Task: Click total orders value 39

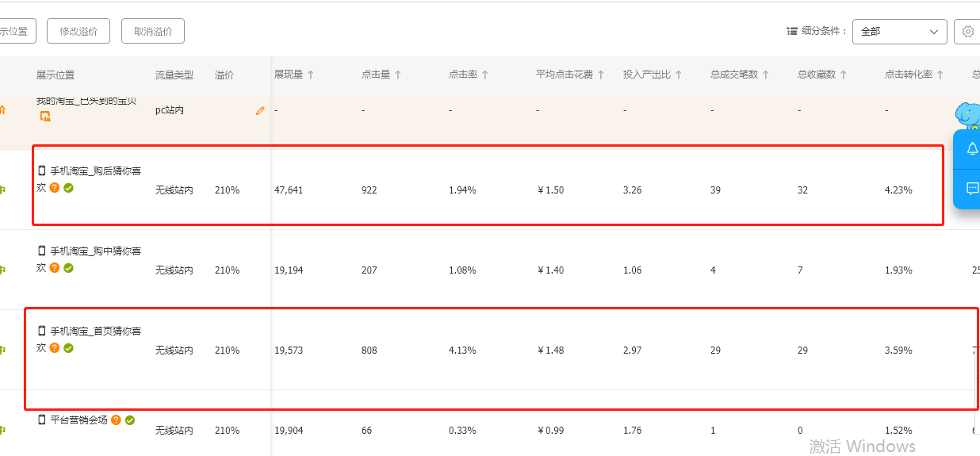Action: tap(716, 190)
